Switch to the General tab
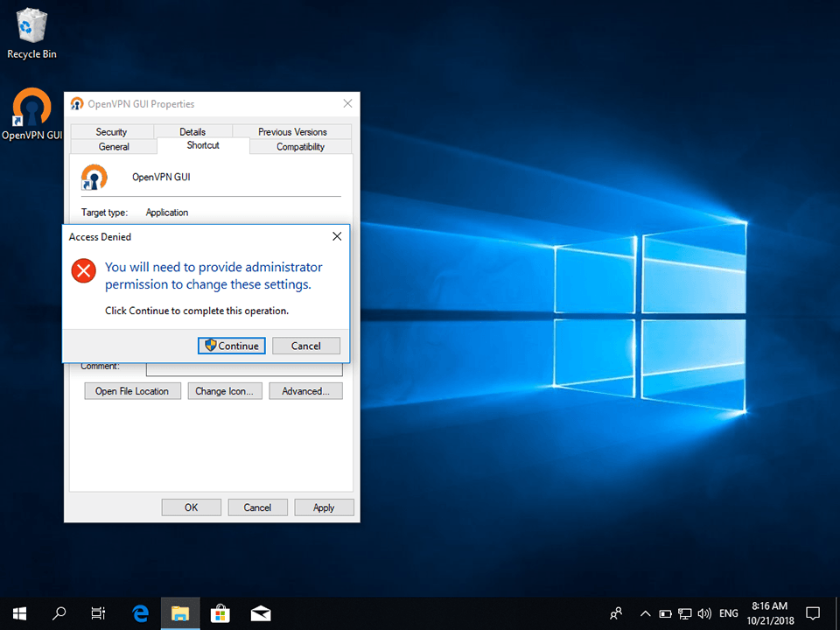 coord(114,147)
